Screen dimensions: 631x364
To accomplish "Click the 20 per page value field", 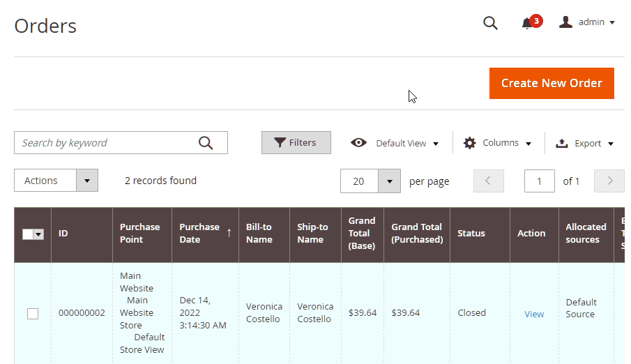I will 359,181.
